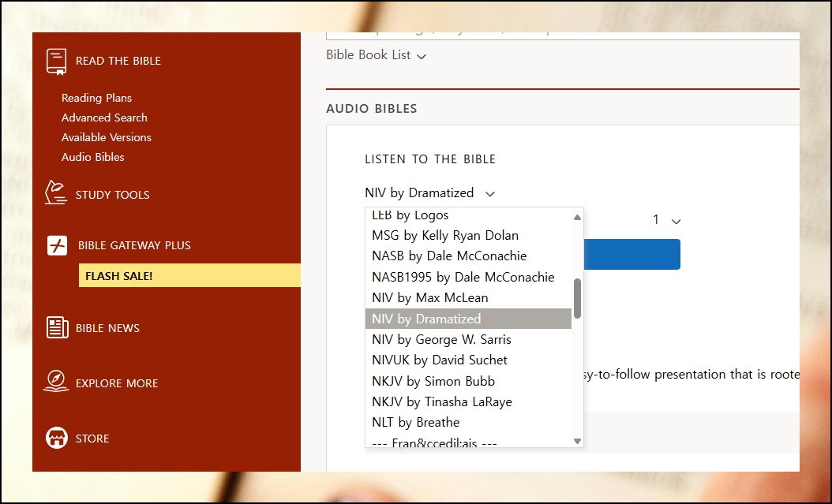Choose NLT by Breathe

(x=468, y=423)
